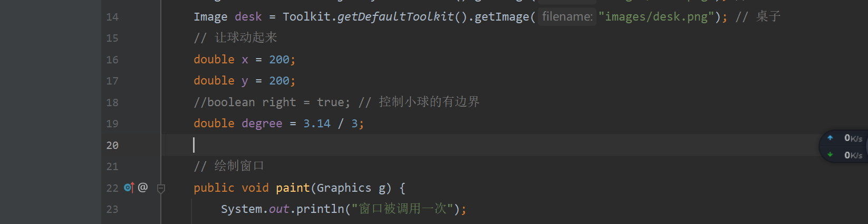The height and width of the screenshot is (224, 868).
Task: Click the @ annotation gutter icon
Action: point(143,187)
